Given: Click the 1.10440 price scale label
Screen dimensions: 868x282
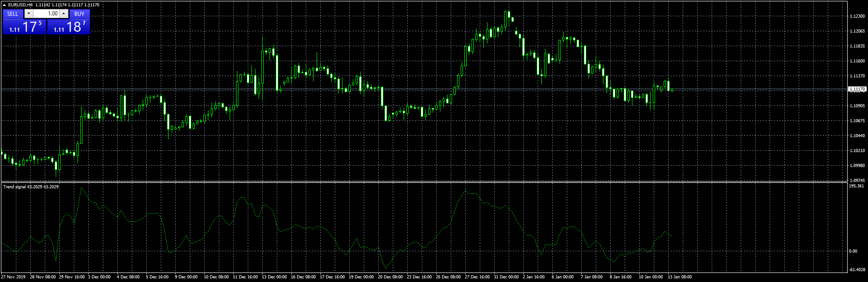Looking at the screenshot, I should coord(857,136).
